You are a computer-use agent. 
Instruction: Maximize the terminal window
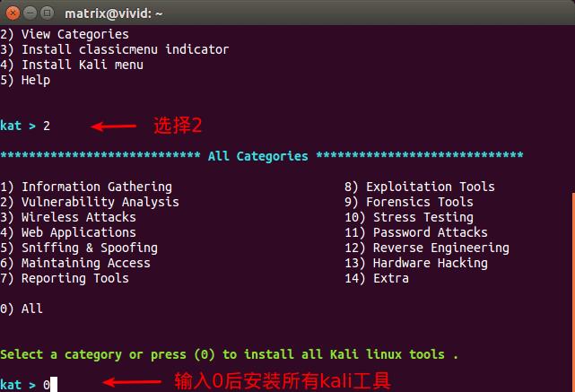pyautogui.click(x=47, y=13)
